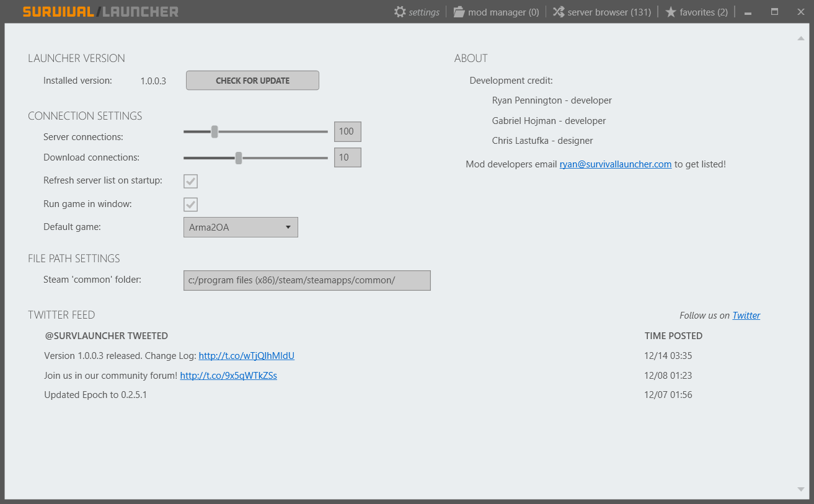Click the settings gear icon

[x=400, y=12]
